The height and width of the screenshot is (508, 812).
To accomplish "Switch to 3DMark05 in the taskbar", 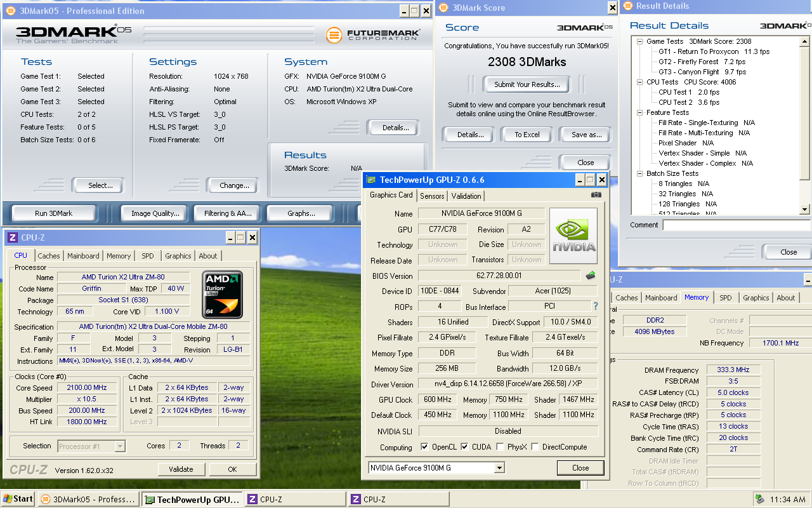I will tap(88, 499).
